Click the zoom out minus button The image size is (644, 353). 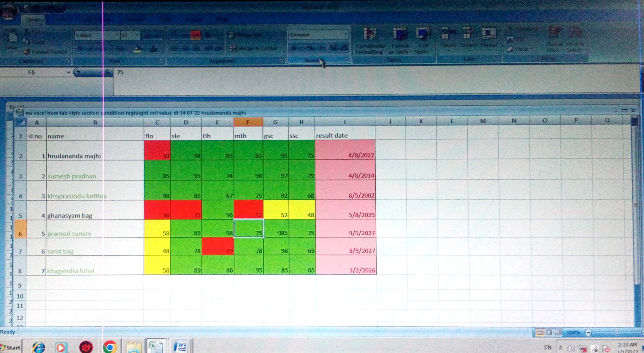click(x=589, y=332)
